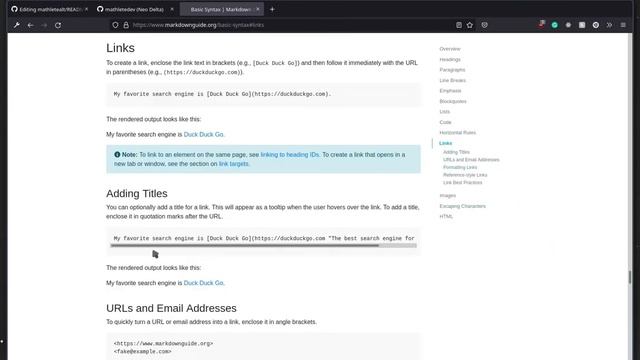
Task: Open the Duck Duck Go link under Adding Titles
Action: click(203, 283)
